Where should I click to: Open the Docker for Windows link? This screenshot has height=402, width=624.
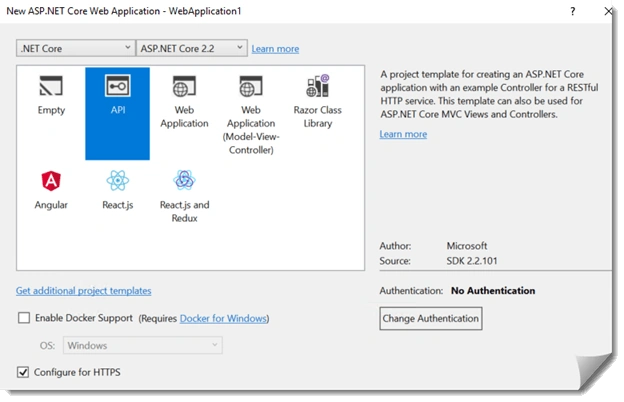pos(223,318)
